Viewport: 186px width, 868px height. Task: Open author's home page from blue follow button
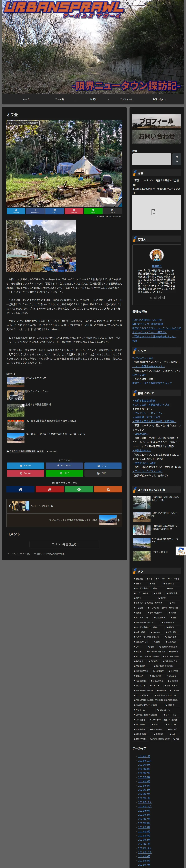[20, 489]
